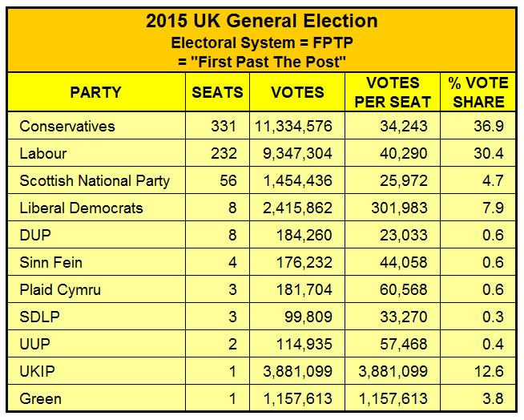Select the Conservatives party cell
The height and width of the screenshot is (420, 524).
pos(96,126)
